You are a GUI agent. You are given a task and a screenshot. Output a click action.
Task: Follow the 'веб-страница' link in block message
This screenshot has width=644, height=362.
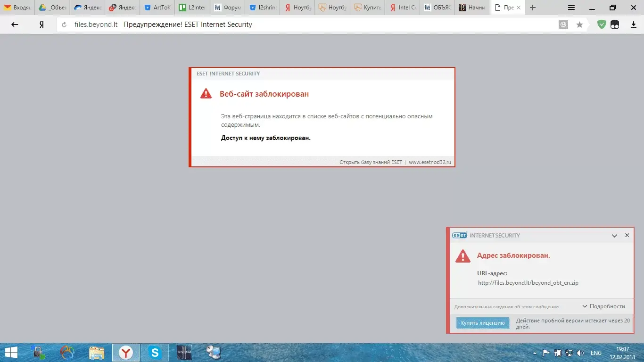(x=251, y=116)
